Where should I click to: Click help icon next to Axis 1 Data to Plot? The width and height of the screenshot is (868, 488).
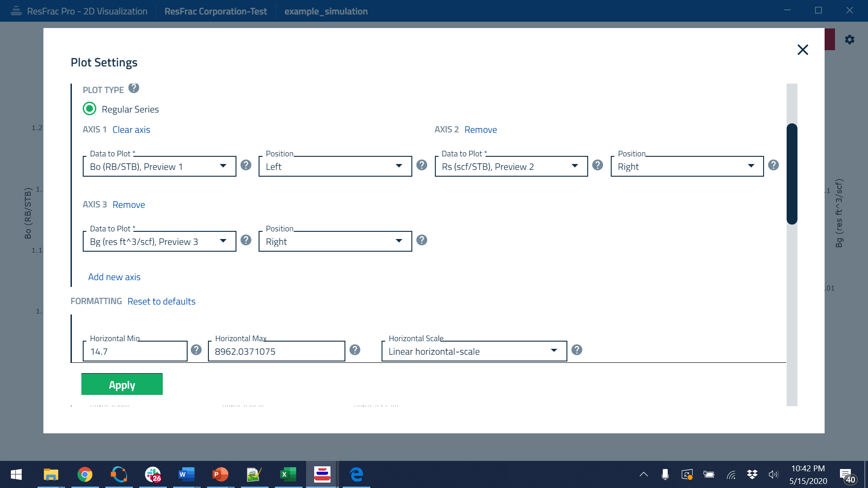246,165
